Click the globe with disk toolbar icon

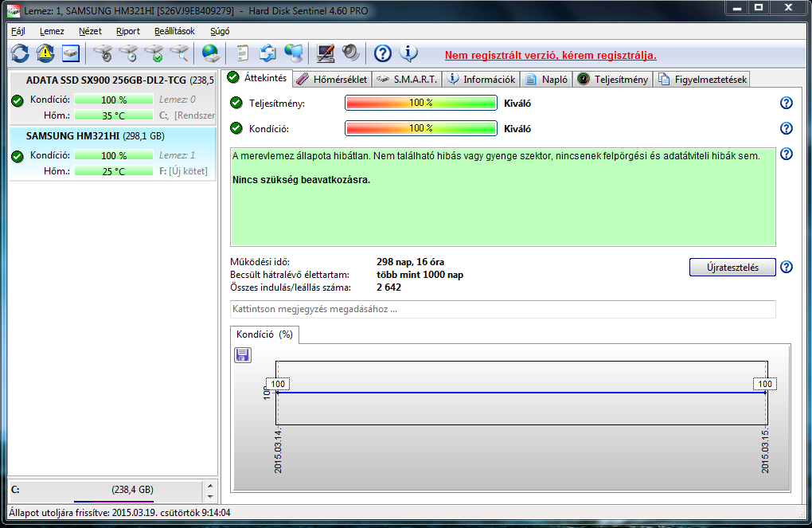211,53
